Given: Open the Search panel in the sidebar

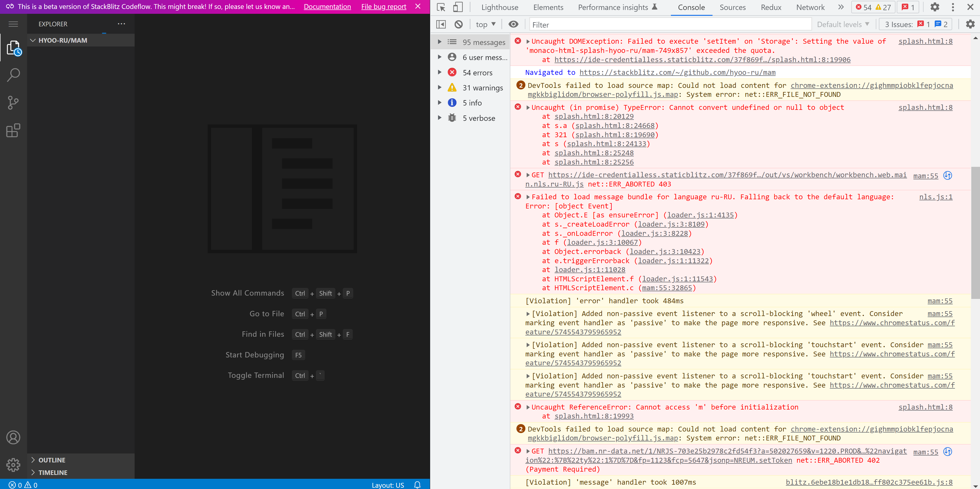Looking at the screenshot, I should (x=13, y=75).
